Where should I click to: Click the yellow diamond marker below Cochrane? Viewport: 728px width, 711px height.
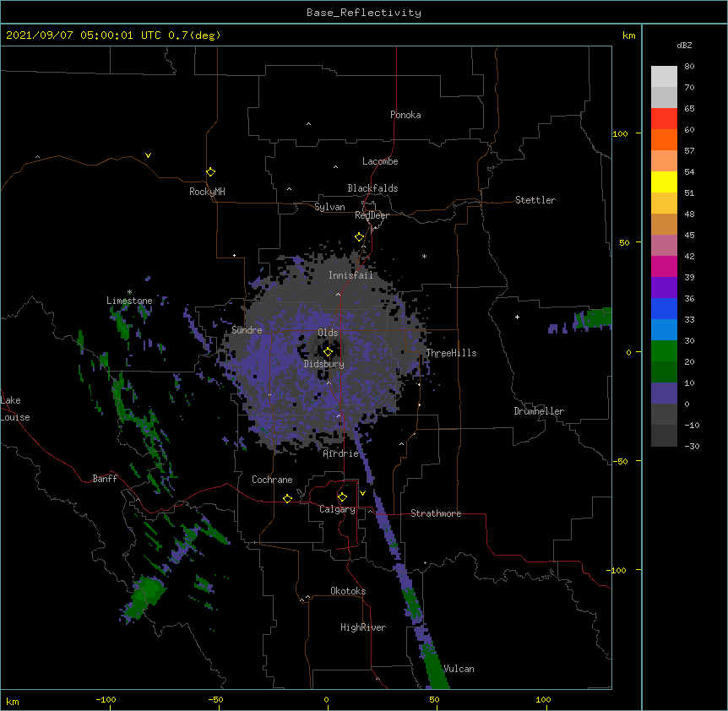point(287,498)
